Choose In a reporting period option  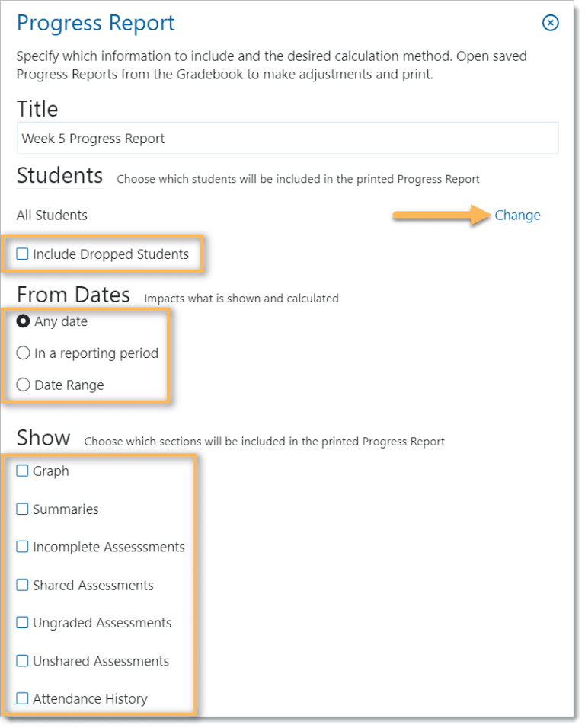[x=23, y=353]
